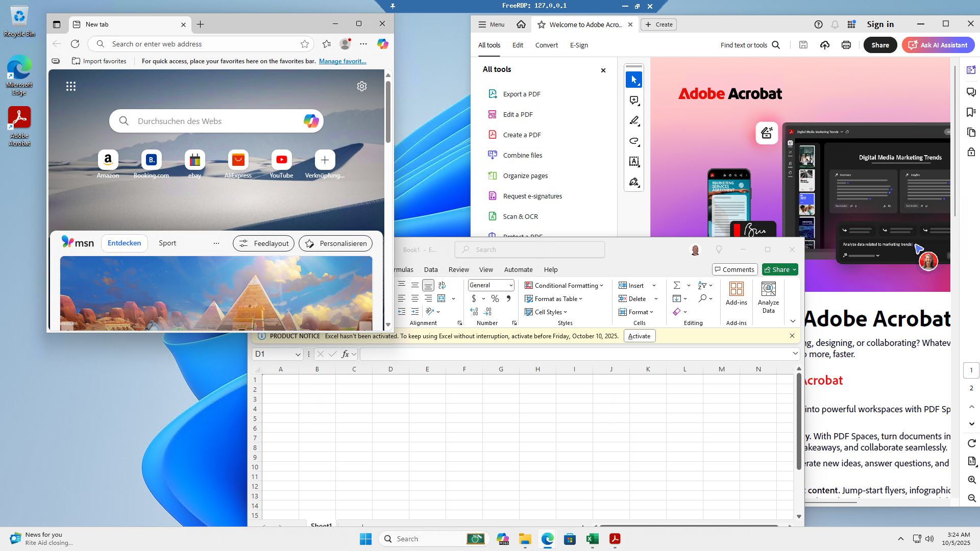Click the add comment tool in Acrobat toolbar

pos(634,101)
